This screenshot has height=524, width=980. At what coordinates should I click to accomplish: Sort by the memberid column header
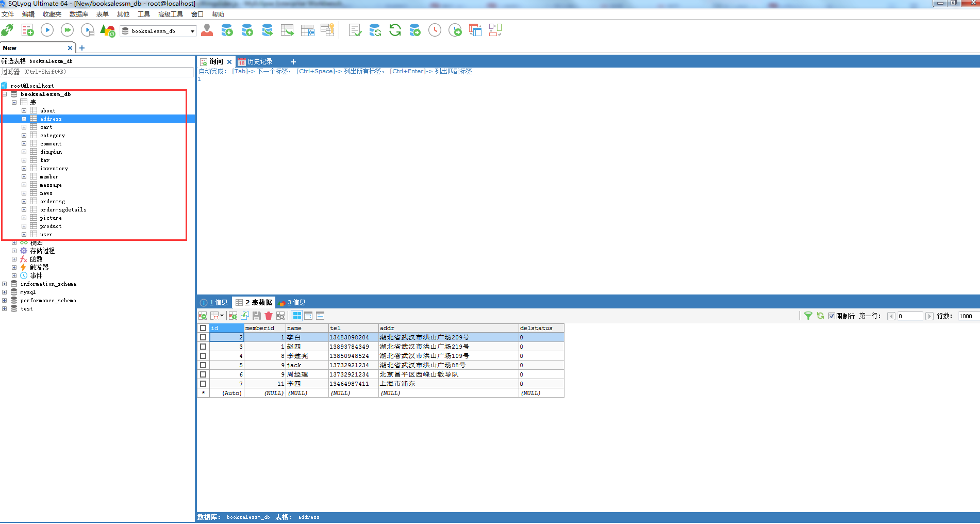coord(265,328)
